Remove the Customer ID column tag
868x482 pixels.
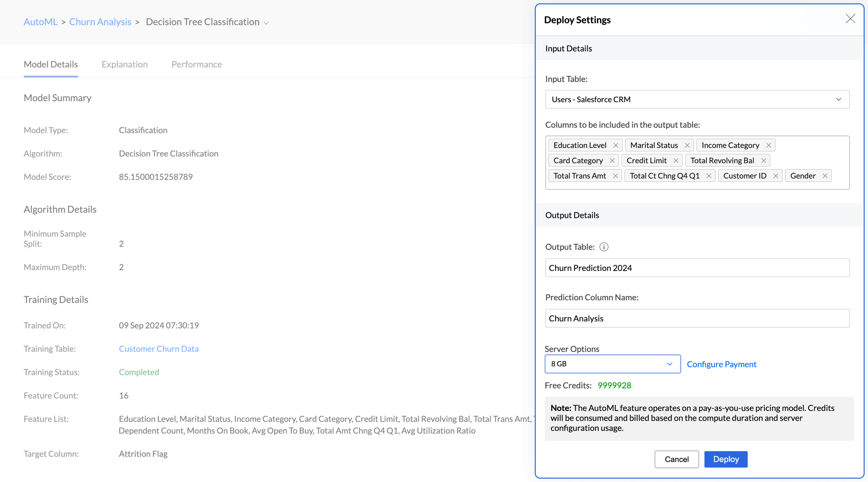point(775,176)
